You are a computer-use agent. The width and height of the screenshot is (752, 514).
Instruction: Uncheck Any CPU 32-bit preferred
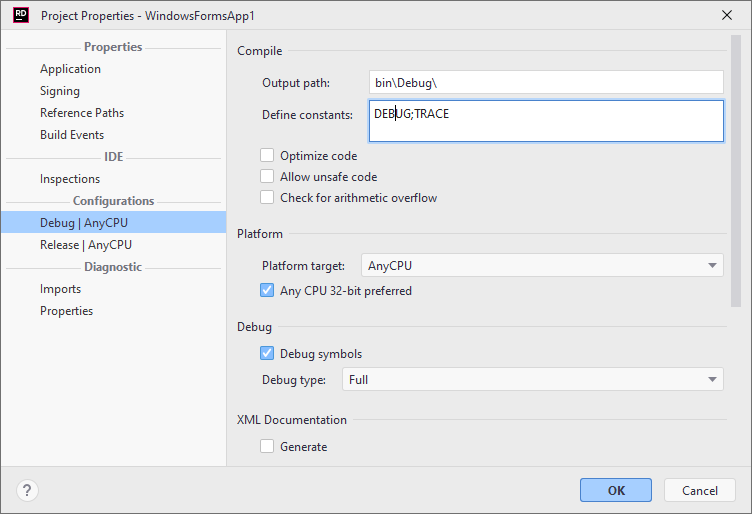[x=267, y=291]
